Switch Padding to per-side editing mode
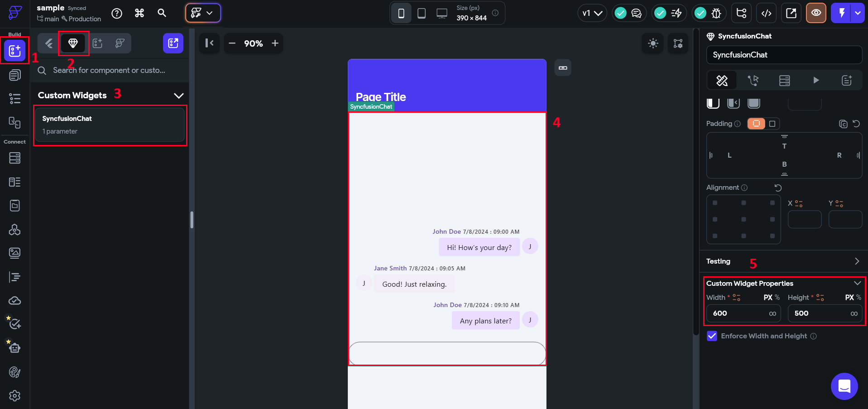 point(773,123)
